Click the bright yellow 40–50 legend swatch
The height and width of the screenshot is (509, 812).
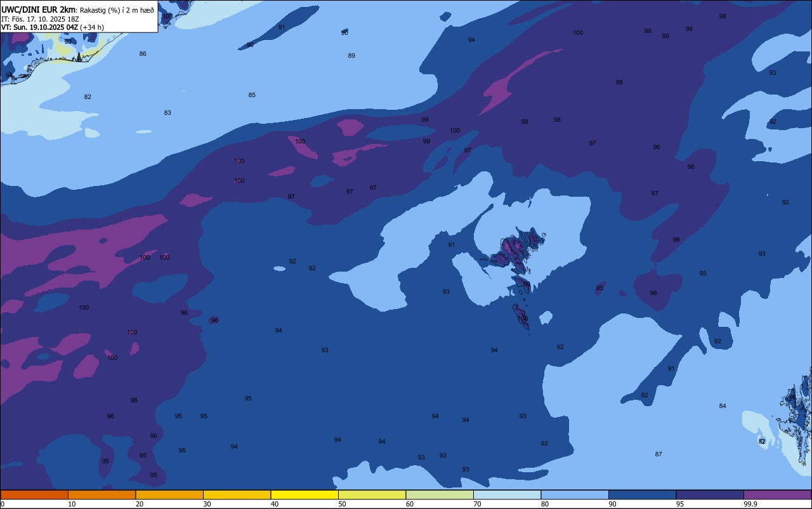pos(304,494)
